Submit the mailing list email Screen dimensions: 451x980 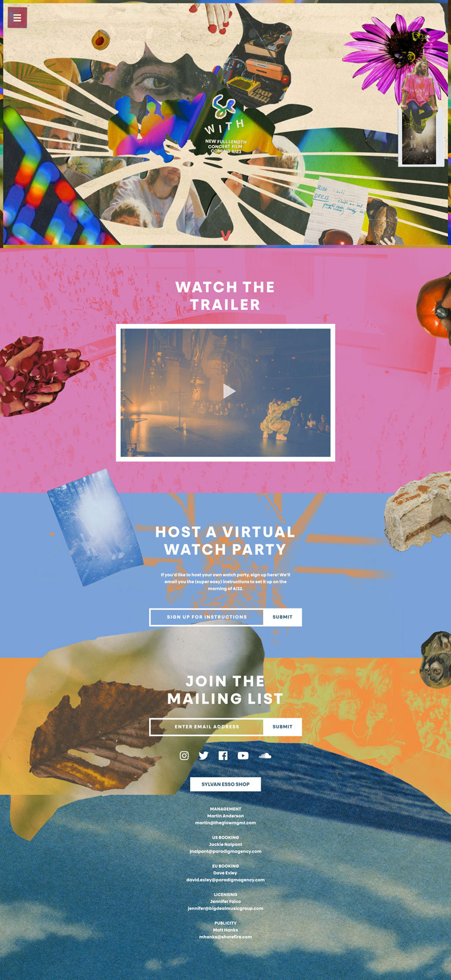[x=282, y=727]
